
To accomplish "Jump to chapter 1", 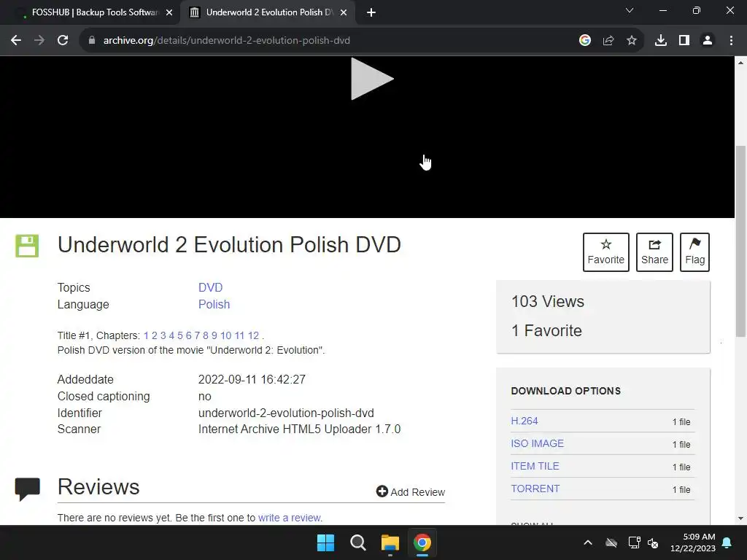I will click(x=146, y=335).
